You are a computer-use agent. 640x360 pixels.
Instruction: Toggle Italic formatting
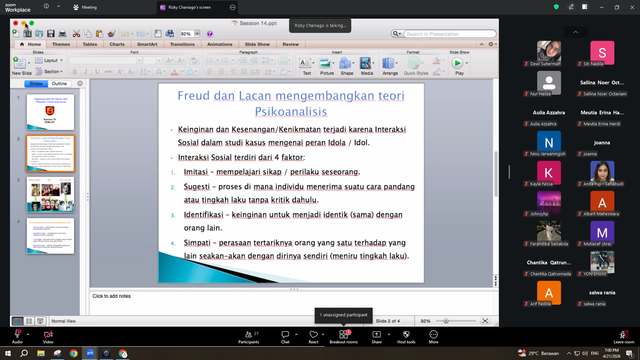tap(86, 72)
